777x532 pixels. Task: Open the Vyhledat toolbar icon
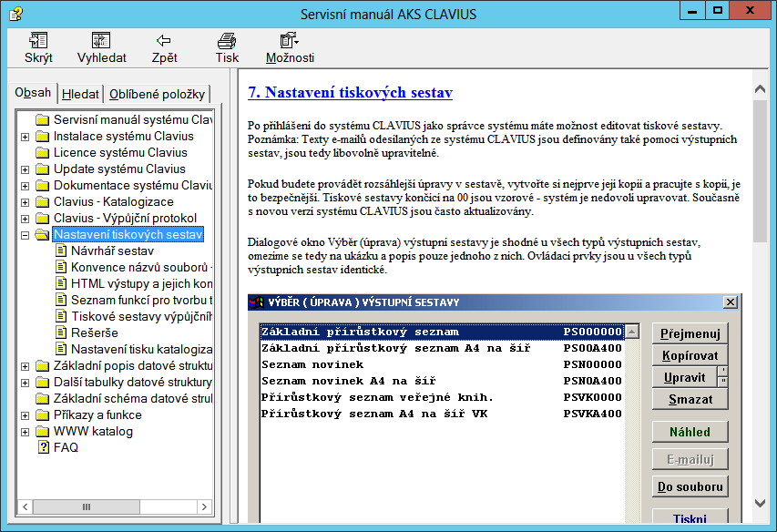(x=101, y=41)
